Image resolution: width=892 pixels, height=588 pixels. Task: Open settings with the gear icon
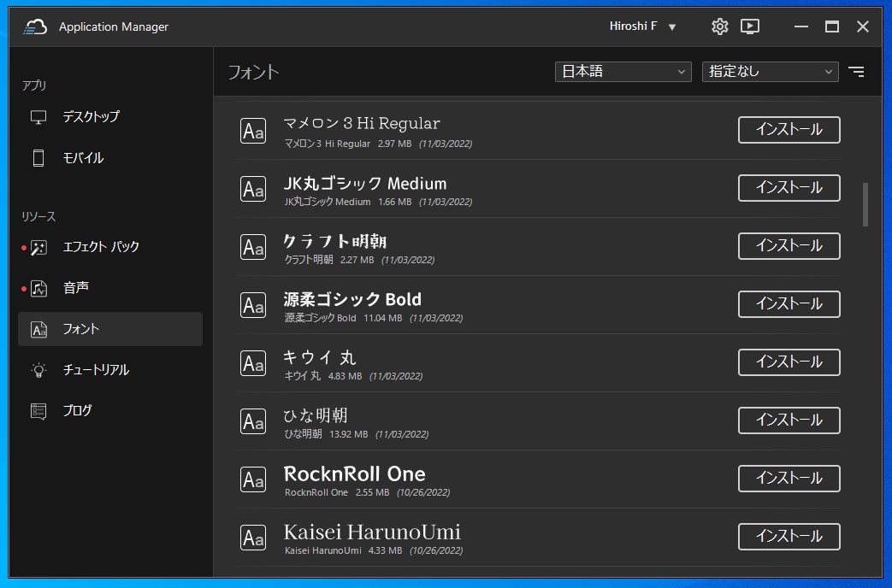pyautogui.click(x=719, y=26)
